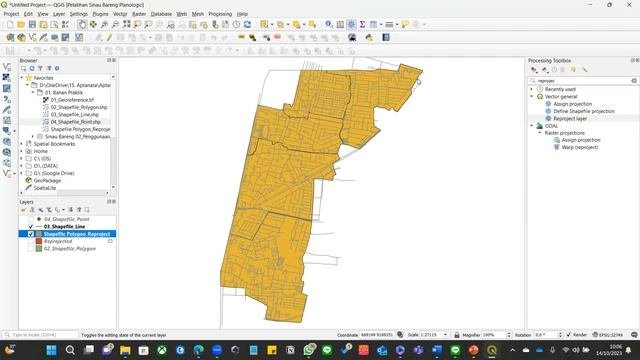
Task: Open the Processing menu
Action: coord(220,14)
